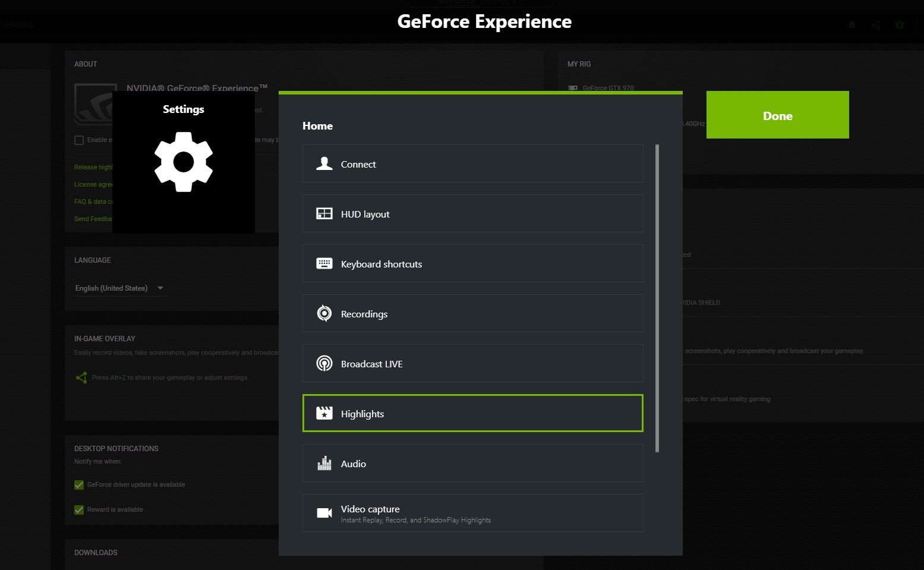The image size is (924, 570).
Task: Uncheck the Reward is available checkbox
Action: (79, 510)
